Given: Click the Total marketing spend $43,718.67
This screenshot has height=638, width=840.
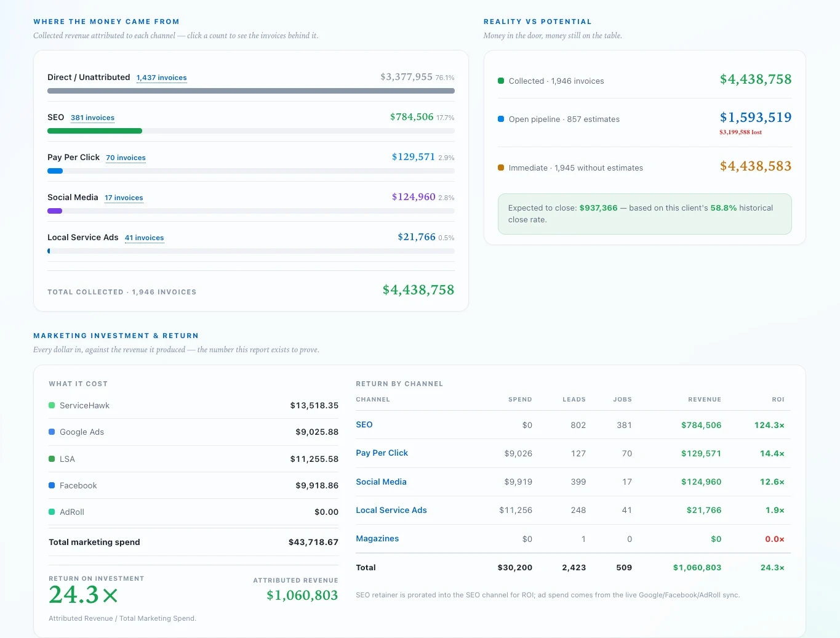Looking at the screenshot, I should click(313, 542).
